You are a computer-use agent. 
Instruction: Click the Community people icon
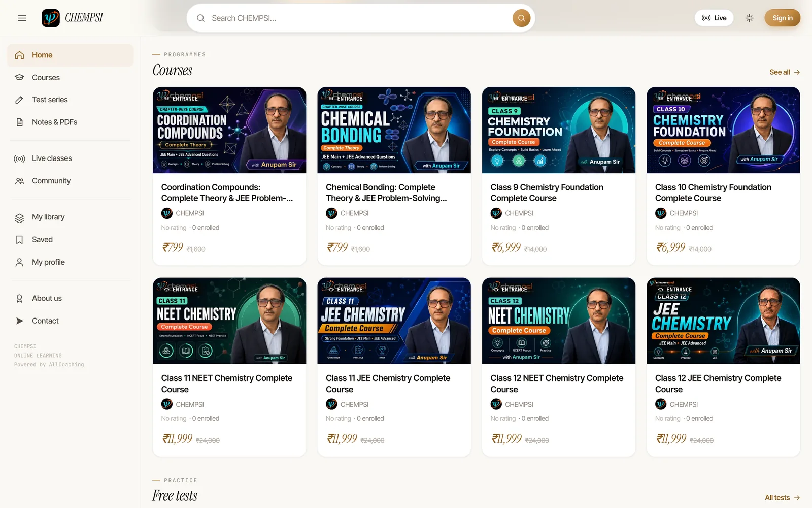[x=20, y=181]
